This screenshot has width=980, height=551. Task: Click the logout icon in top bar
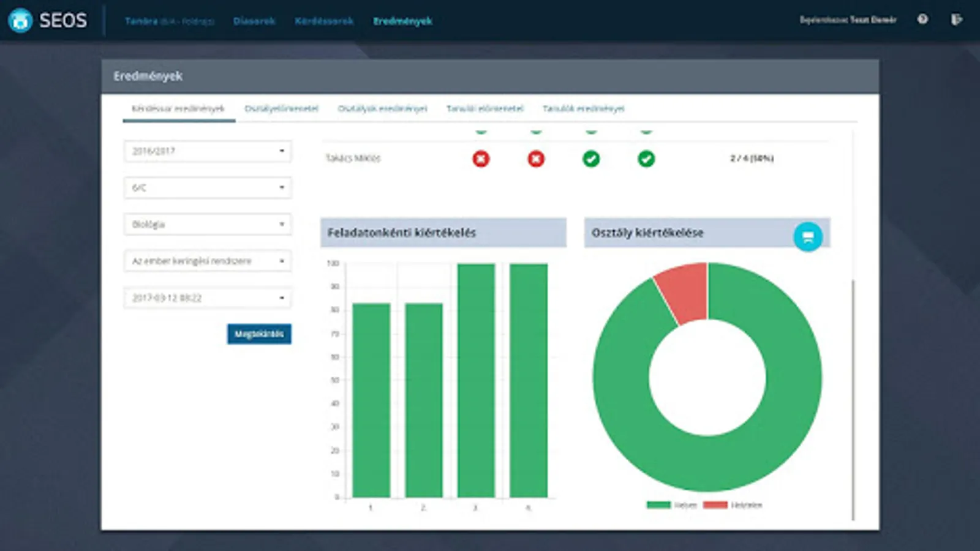pyautogui.click(x=956, y=20)
